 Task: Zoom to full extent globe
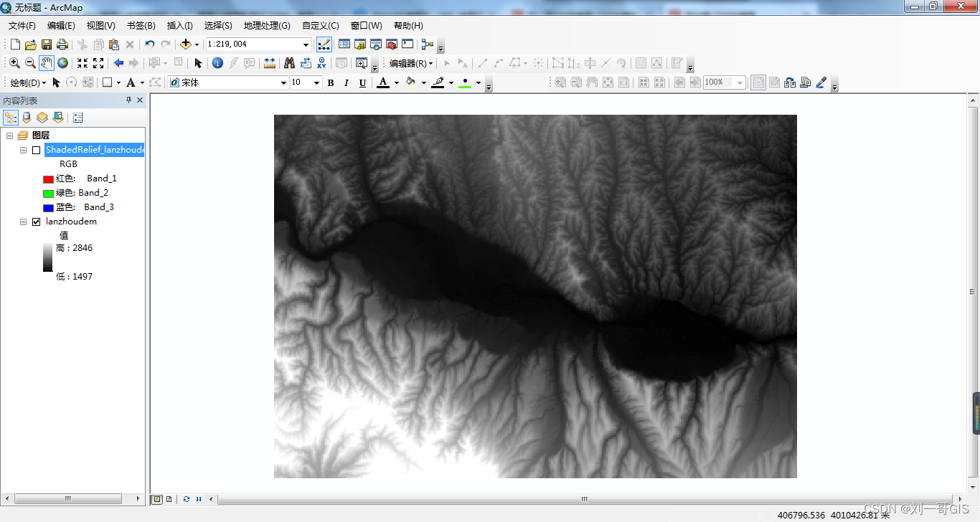pos(62,63)
